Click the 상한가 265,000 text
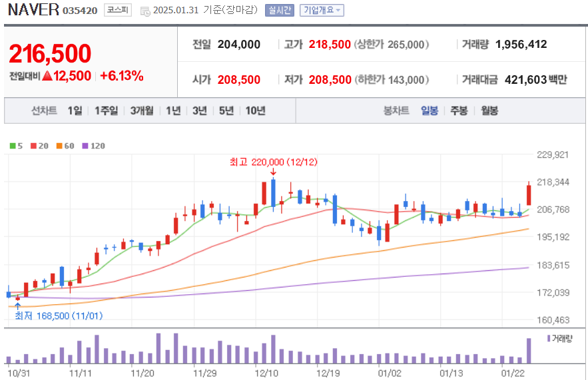The image size is (588, 380). pos(392,45)
